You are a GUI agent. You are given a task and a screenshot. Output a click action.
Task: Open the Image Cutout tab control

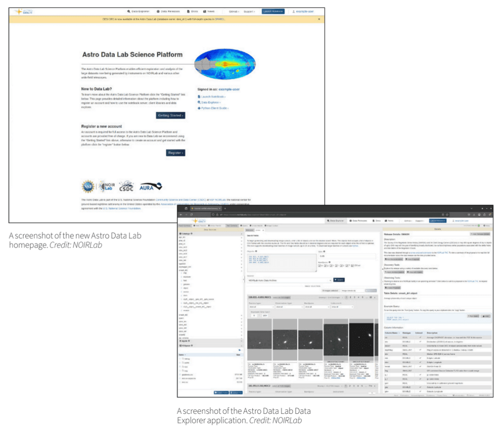[x=271, y=226]
